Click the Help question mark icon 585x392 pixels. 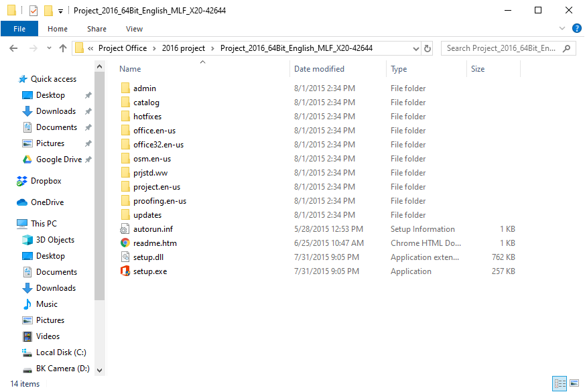576,29
